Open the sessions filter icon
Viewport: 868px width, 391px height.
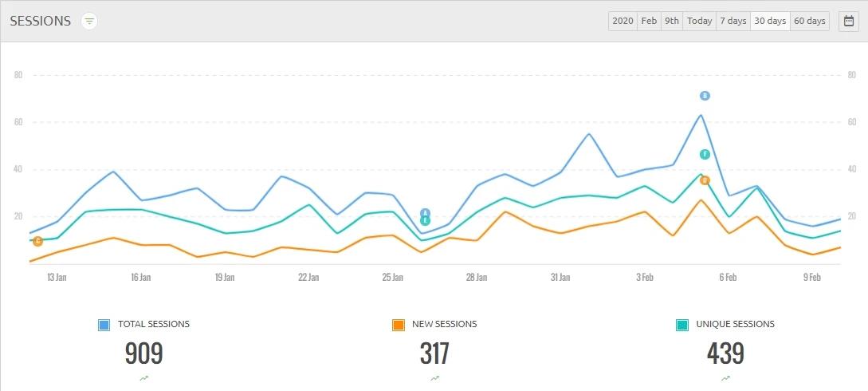click(x=89, y=22)
